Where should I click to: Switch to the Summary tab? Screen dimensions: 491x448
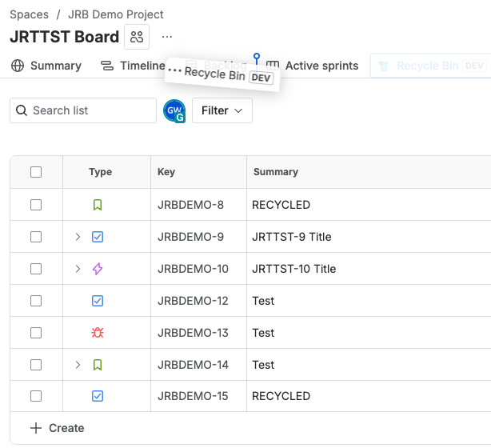[x=46, y=66]
